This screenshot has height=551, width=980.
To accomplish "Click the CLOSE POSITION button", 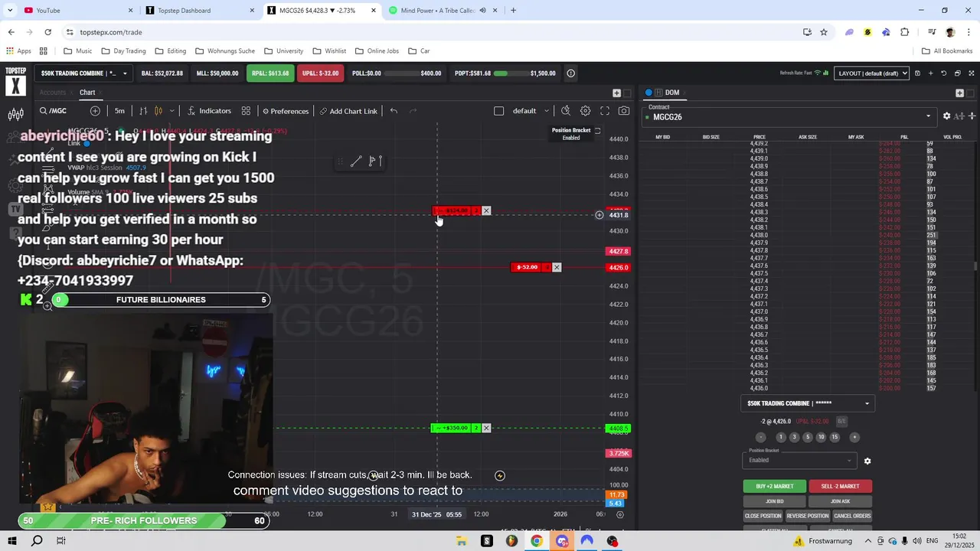I will [763, 516].
